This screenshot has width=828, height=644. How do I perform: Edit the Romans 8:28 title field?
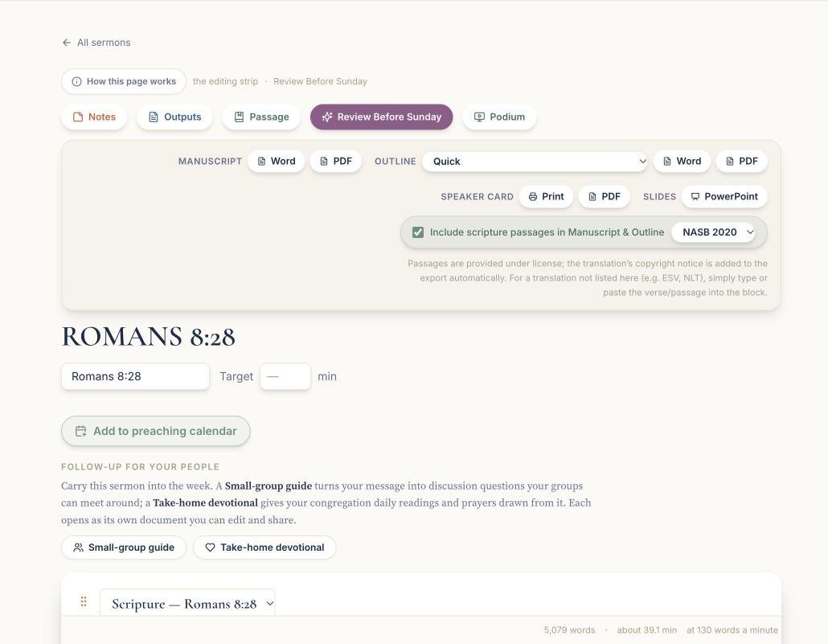135,377
